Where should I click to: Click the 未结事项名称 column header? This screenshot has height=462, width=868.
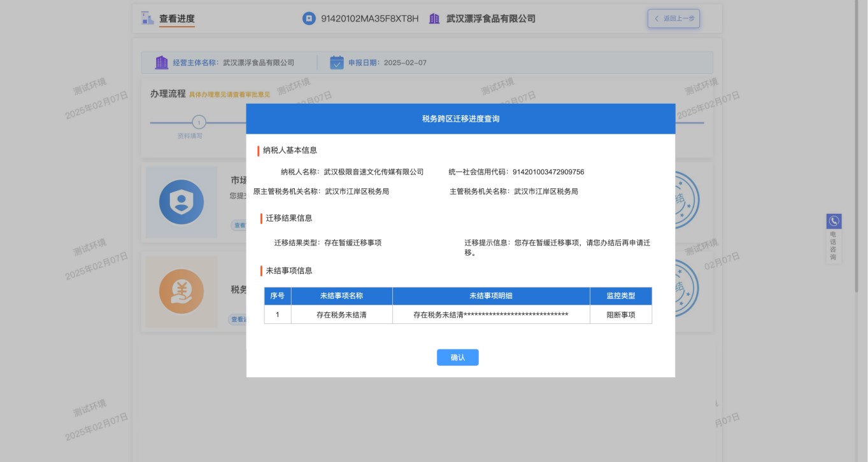click(x=341, y=296)
